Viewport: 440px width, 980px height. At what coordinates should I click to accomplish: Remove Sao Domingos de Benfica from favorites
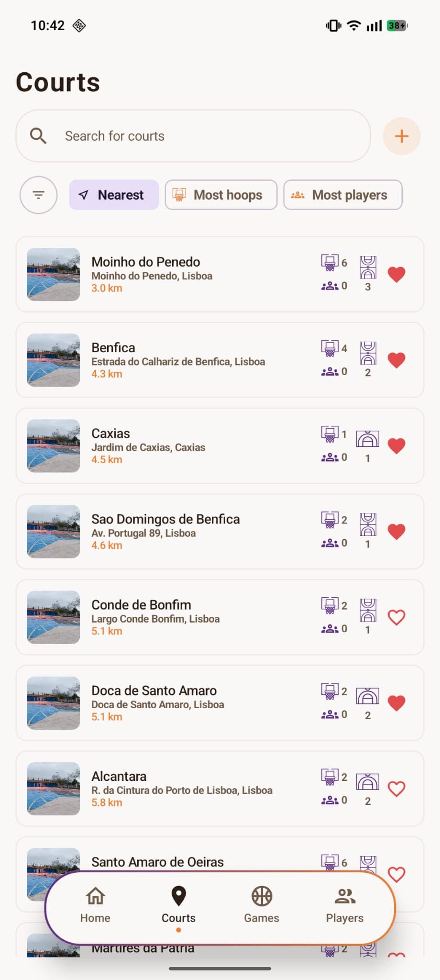click(x=396, y=532)
